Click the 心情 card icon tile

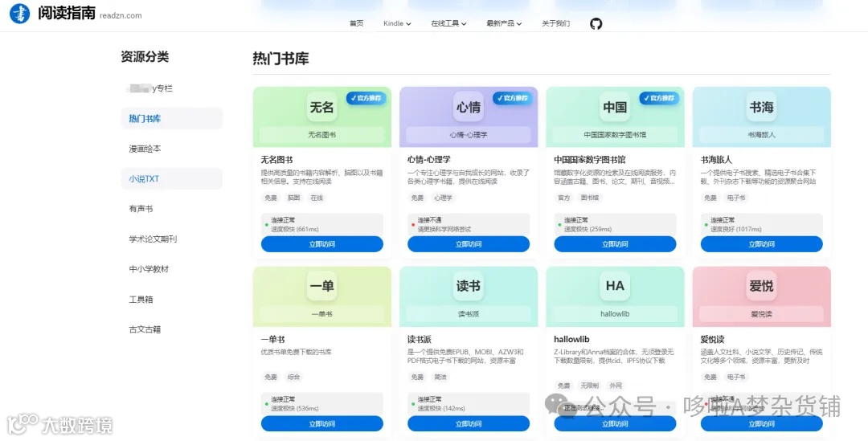[469, 106]
